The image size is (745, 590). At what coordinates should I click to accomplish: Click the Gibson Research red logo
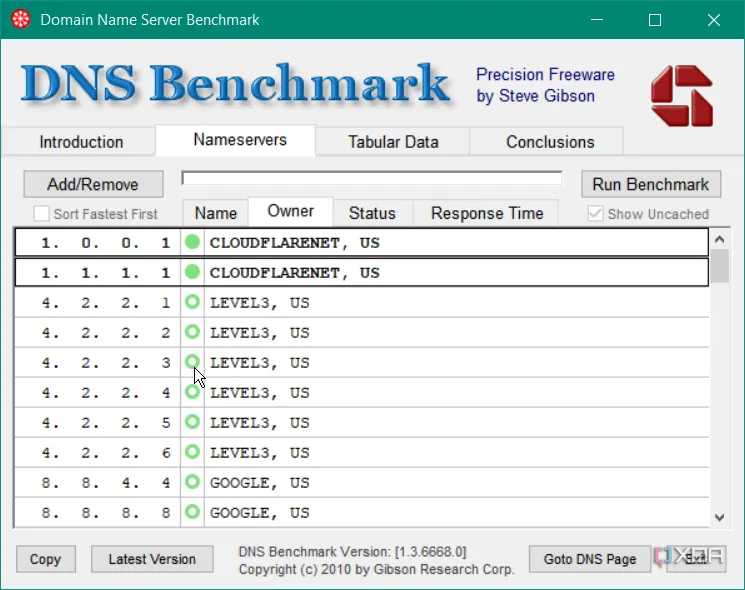(x=682, y=96)
